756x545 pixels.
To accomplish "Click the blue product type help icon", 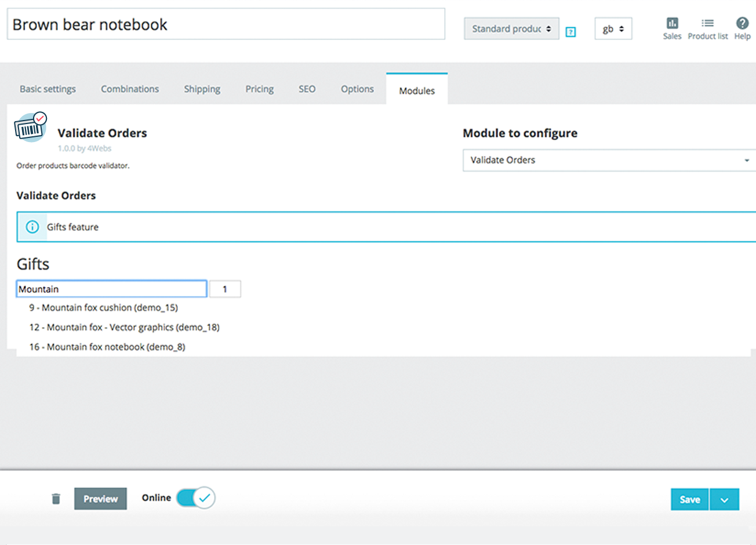I will point(570,32).
